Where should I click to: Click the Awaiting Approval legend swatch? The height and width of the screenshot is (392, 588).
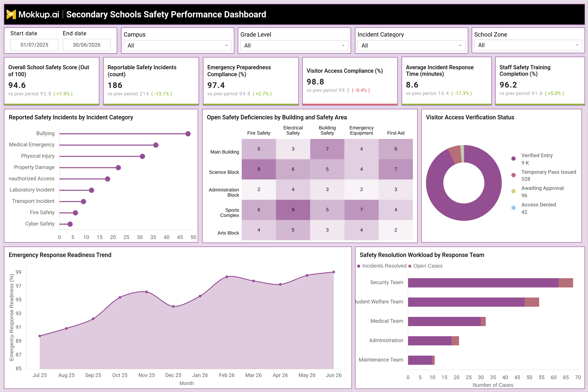(x=514, y=191)
